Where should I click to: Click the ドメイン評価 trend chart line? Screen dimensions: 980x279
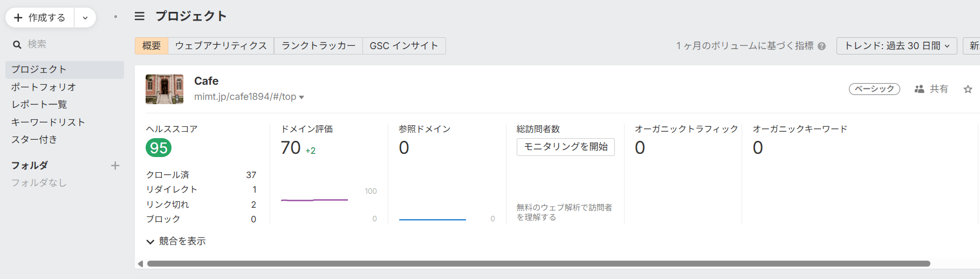click(x=314, y=200)
